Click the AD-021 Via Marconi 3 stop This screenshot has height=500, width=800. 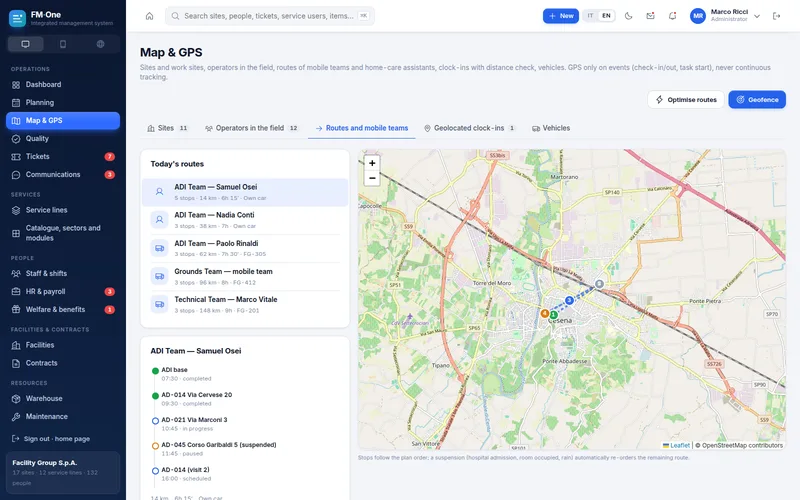[x=245, y=424]
